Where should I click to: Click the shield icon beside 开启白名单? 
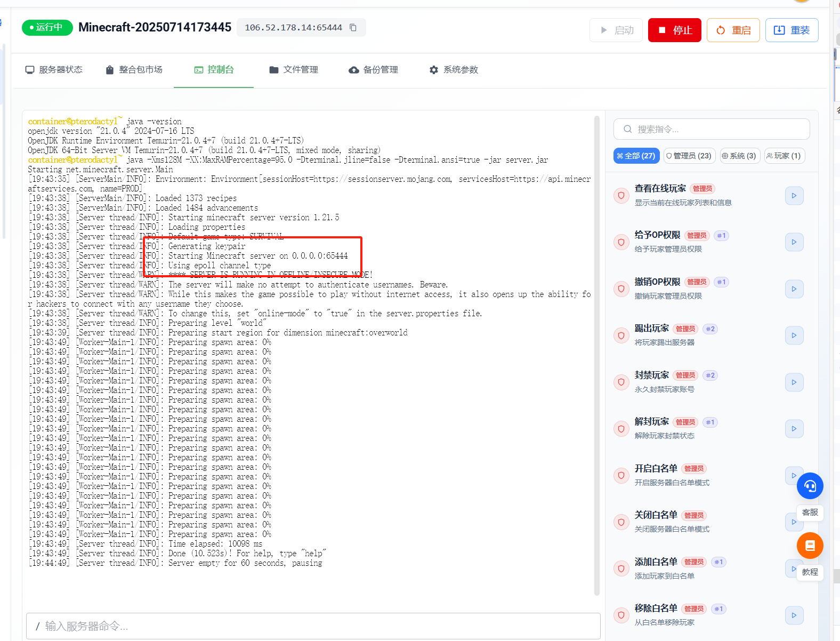point(621,476)
